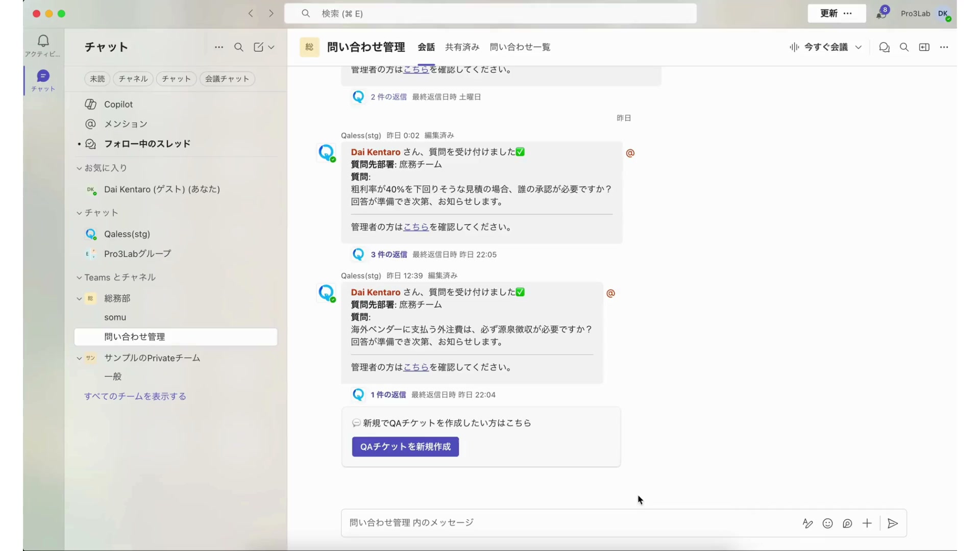Click the plus icon in message composer
Image resolution: width=980 pixels, height=551 pixels.
click(x=867, y=523)
